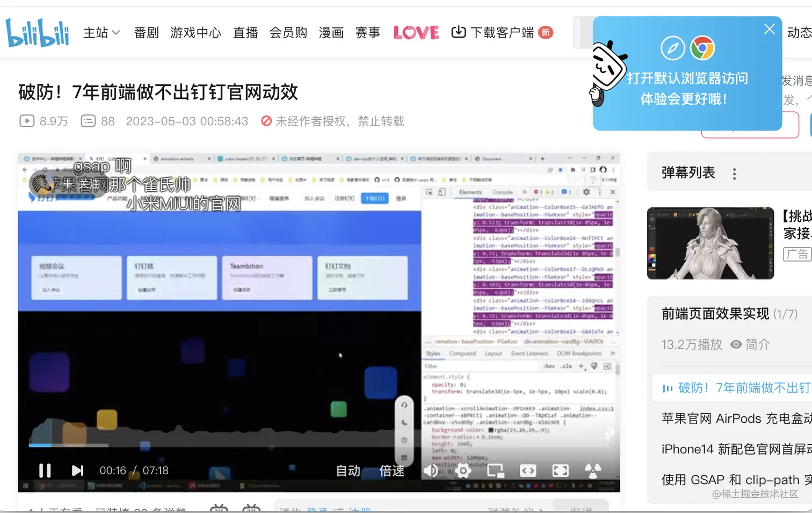Toggle danmaku visibility in the player
Image resolution: width=812 pixels, height=513 pixels.
[592, 470]
